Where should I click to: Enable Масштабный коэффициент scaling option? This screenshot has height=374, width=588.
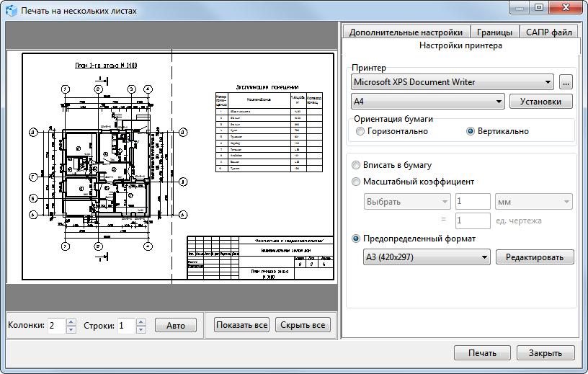356,182
